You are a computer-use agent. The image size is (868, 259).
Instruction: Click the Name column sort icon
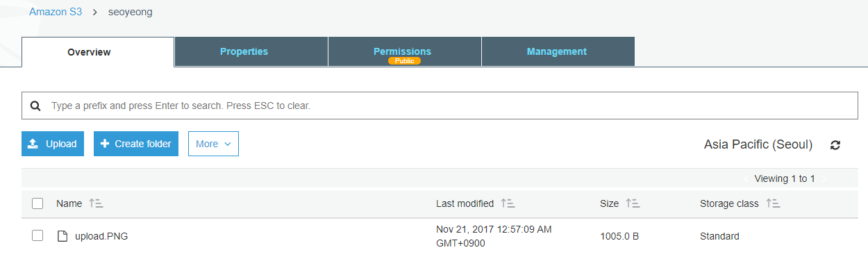(x=96, y=203)
